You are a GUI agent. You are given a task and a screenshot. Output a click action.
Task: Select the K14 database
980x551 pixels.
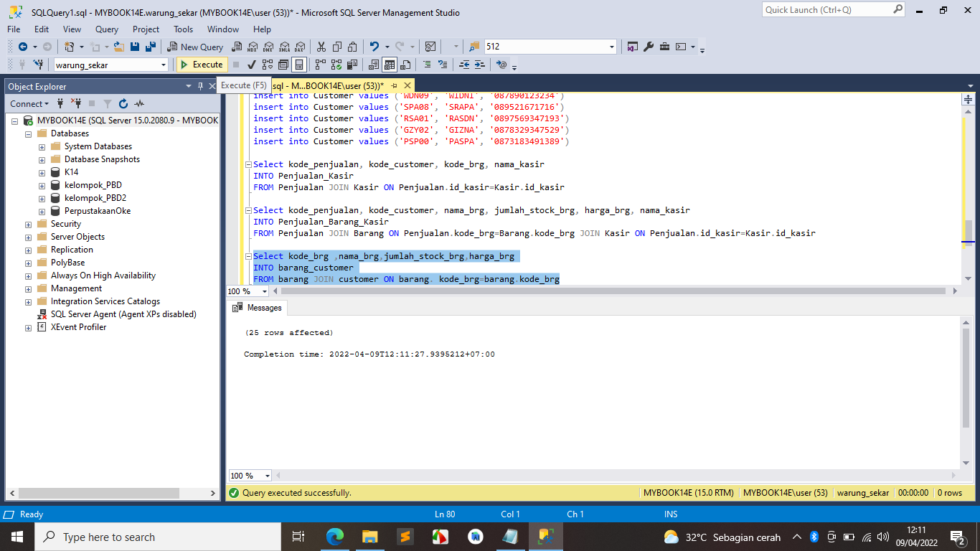click(71, 172)
